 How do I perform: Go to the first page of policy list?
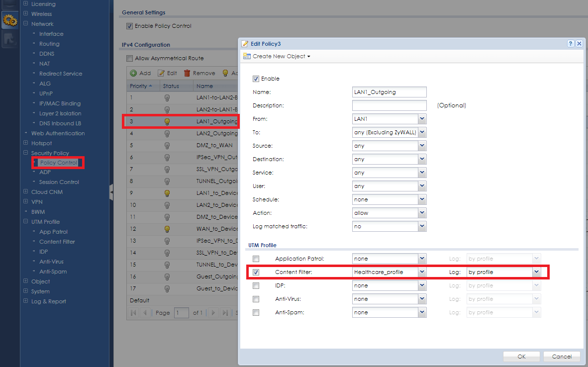tap(133, 313)
